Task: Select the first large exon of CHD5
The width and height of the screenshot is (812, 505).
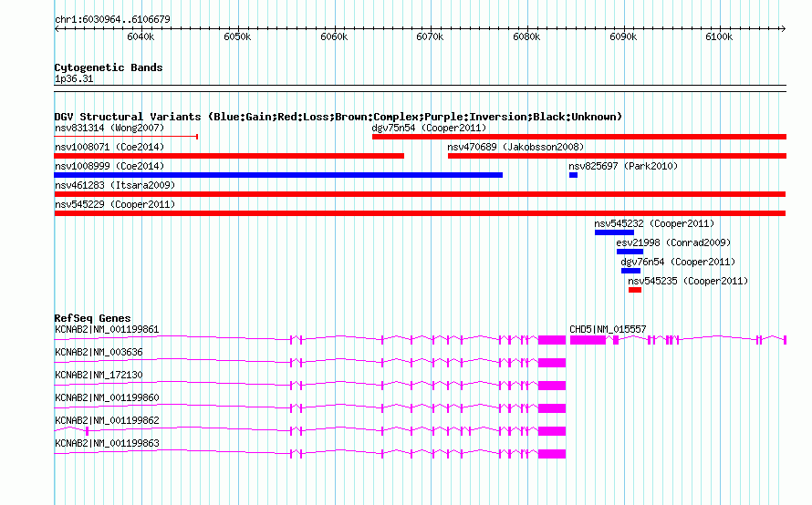Action: point(588,340)
